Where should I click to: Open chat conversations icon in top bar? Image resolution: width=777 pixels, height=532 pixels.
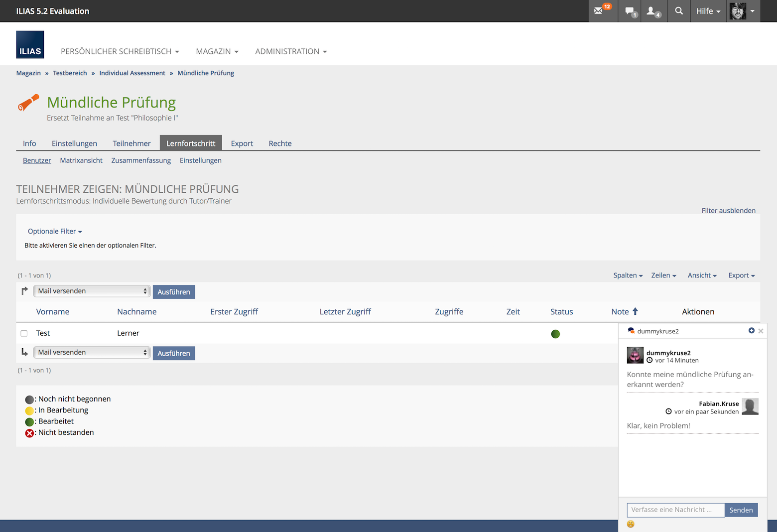tap(631, 11)
